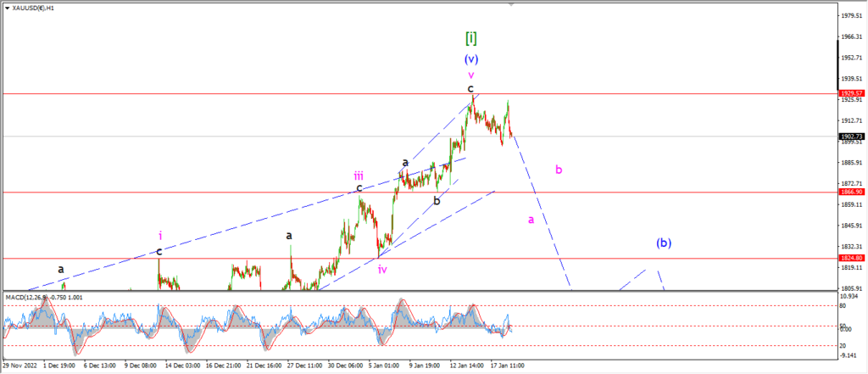
Task: Click the magenta b label near dashed projection
Action: [559, 170]
